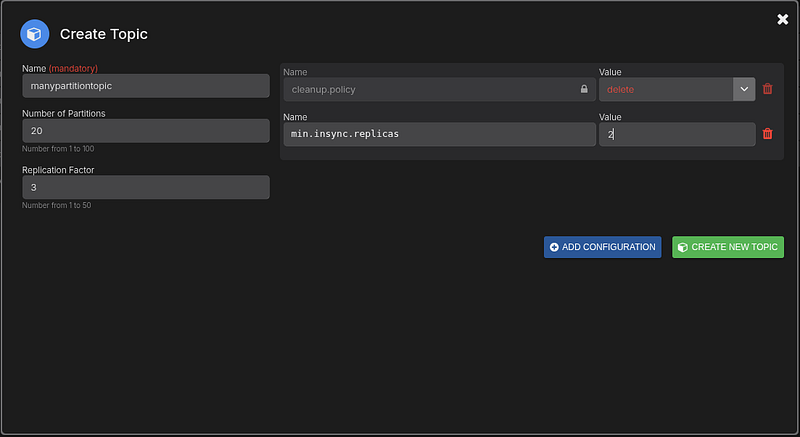Remove the min.insync.replicas row via its trash icon
This screenshot has width=800, height=437.
pos(768,134)
